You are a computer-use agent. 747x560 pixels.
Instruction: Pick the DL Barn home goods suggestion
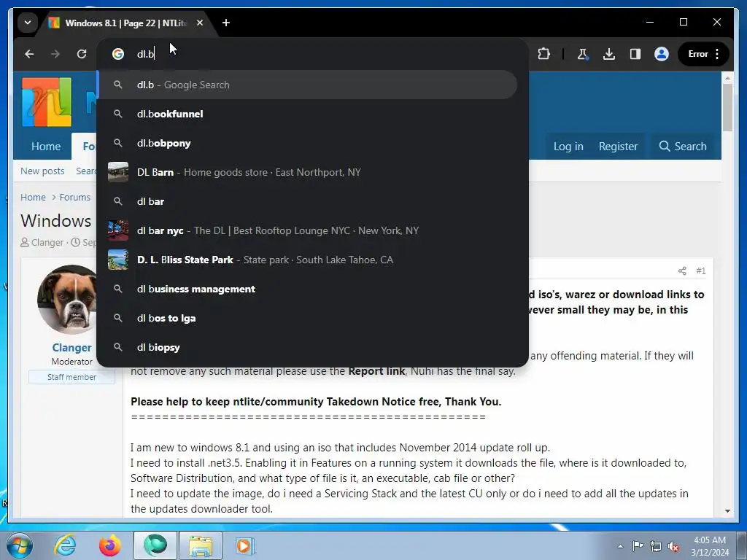[x=308, y=172]
